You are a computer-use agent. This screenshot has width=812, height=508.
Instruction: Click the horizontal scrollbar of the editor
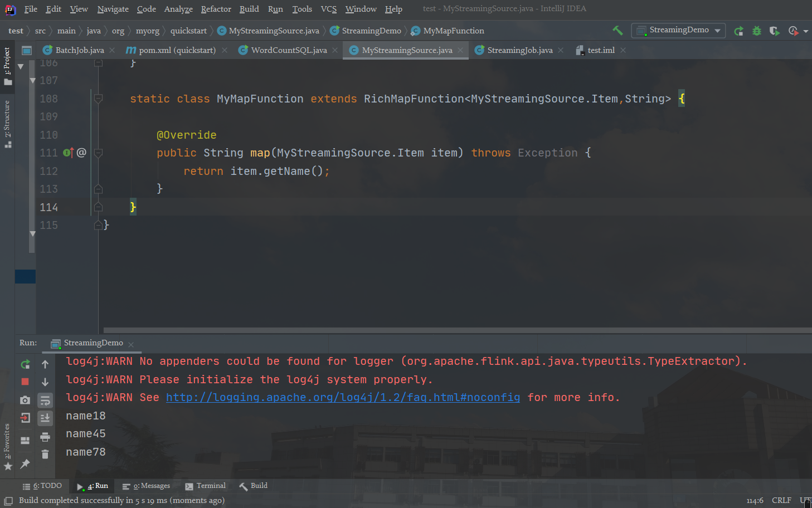point(457,330)
